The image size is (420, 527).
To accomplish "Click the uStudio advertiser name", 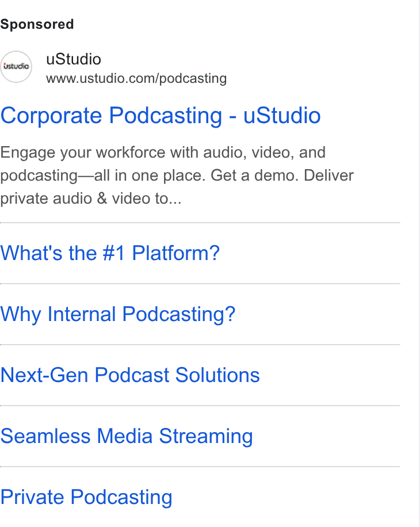I will [74, 59].
